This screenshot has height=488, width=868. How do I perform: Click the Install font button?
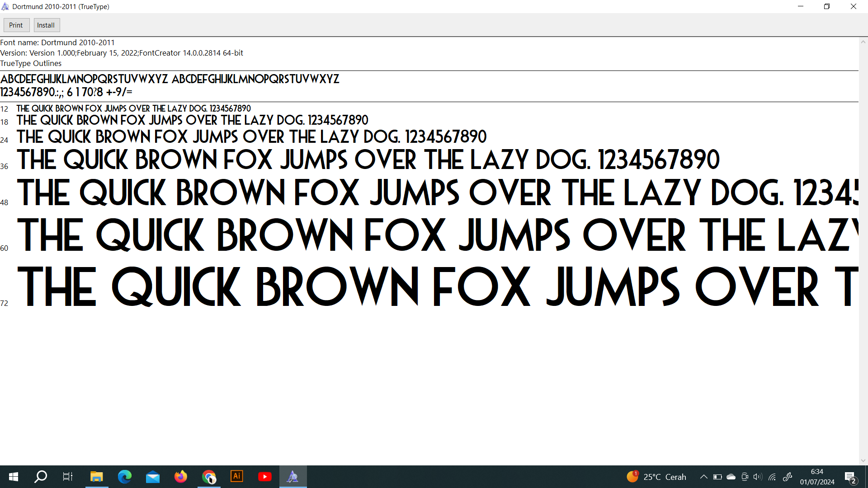point(46,25)
